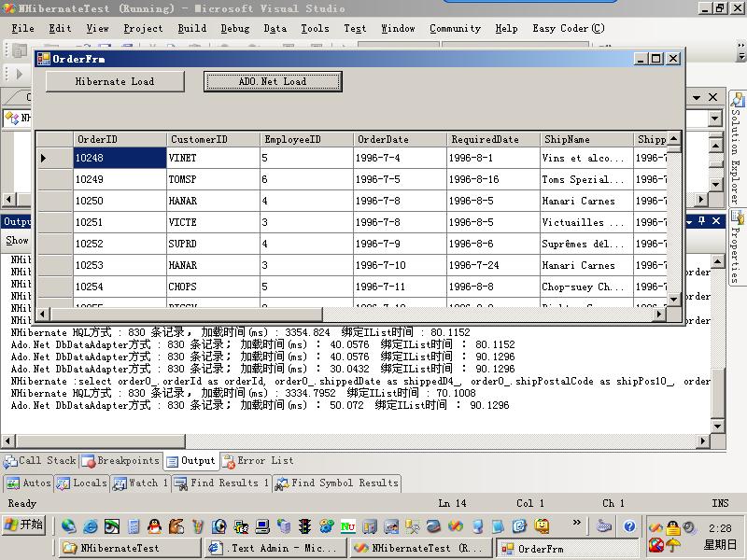Click the OrderDate column header

(x=400, y=139)
